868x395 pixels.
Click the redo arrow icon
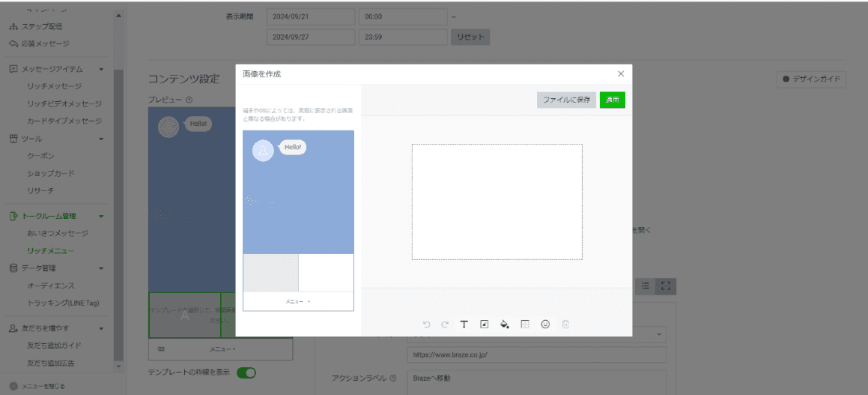click(x=444, y=325)
